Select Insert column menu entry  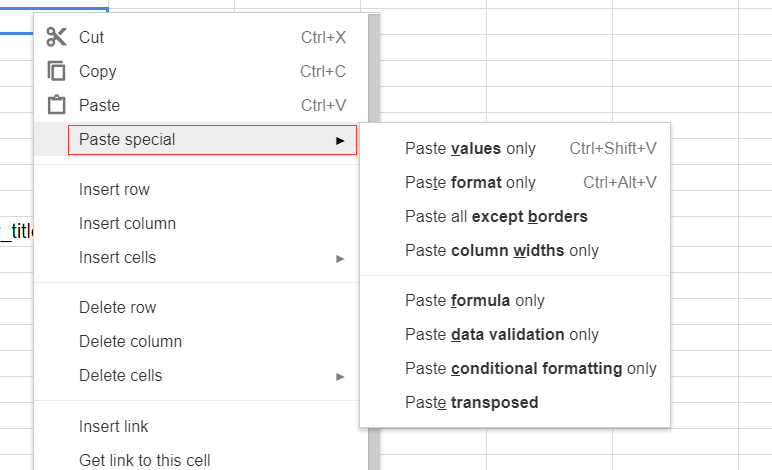(127, 224)
